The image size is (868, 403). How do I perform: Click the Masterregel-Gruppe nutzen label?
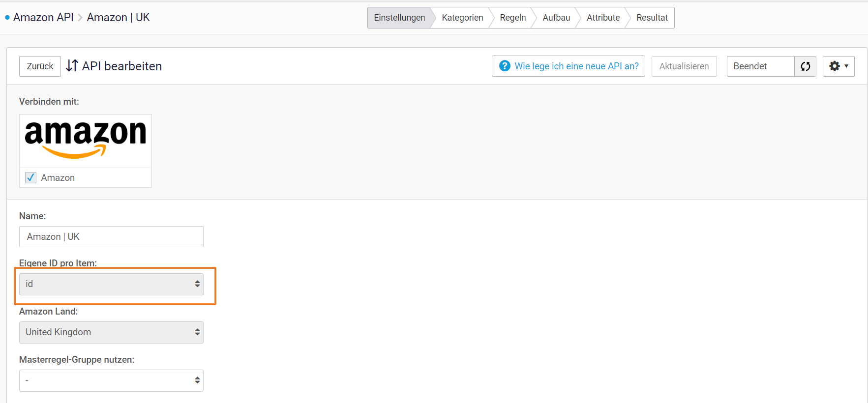tap(77, 360)
